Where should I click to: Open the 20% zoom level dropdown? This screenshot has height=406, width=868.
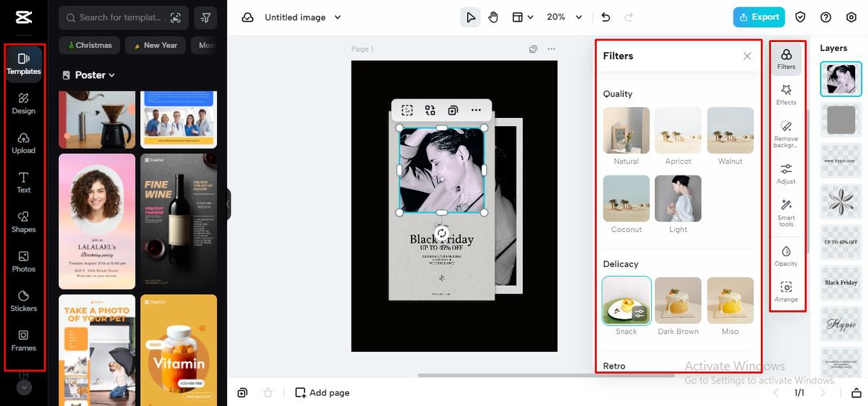(x=565, y=17)
